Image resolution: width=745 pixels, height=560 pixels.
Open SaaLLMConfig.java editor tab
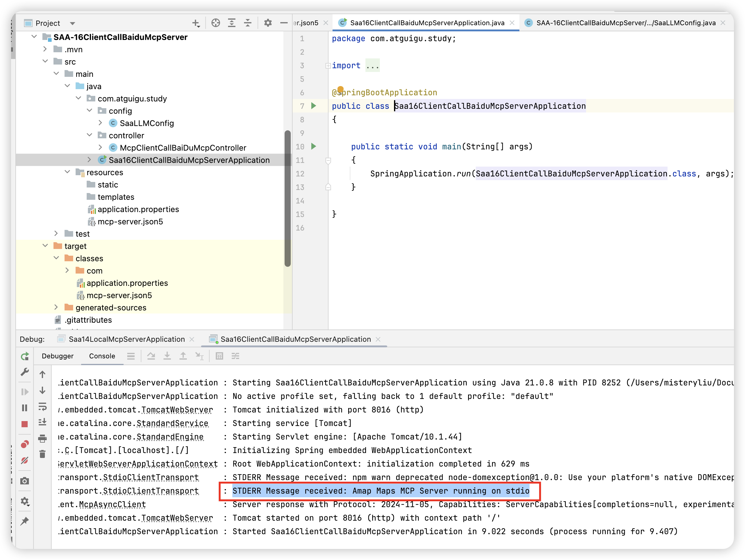[x=625, y=23]
